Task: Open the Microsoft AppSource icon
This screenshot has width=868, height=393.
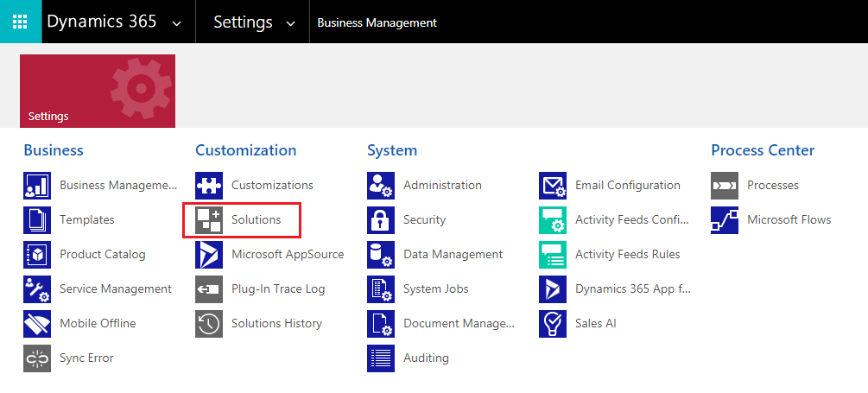Action: click(209, 255)
